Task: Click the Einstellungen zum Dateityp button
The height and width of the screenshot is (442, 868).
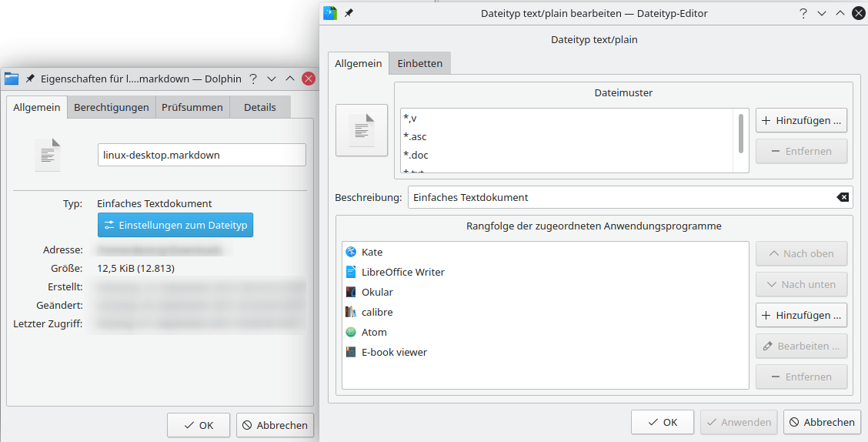Action: 175,225
